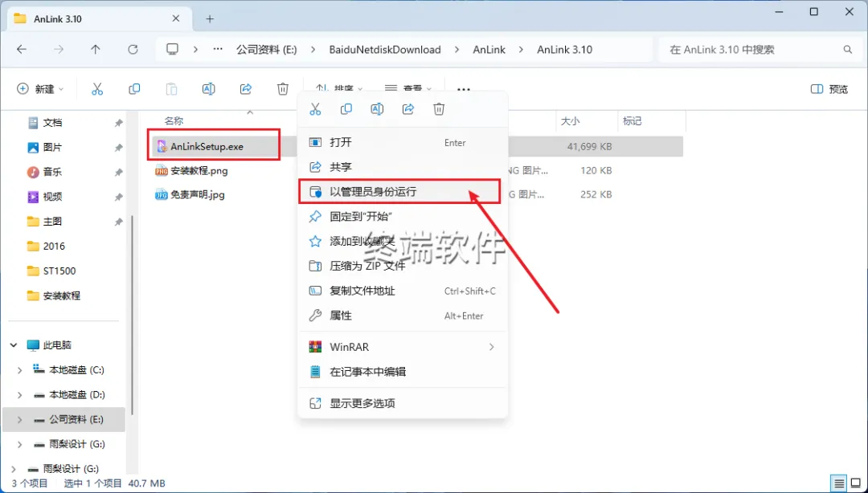The width and height of the screenshot is (868, 493).
Task: Choose 在记事本中编辑 menu entry
Action: pos(403,372)
